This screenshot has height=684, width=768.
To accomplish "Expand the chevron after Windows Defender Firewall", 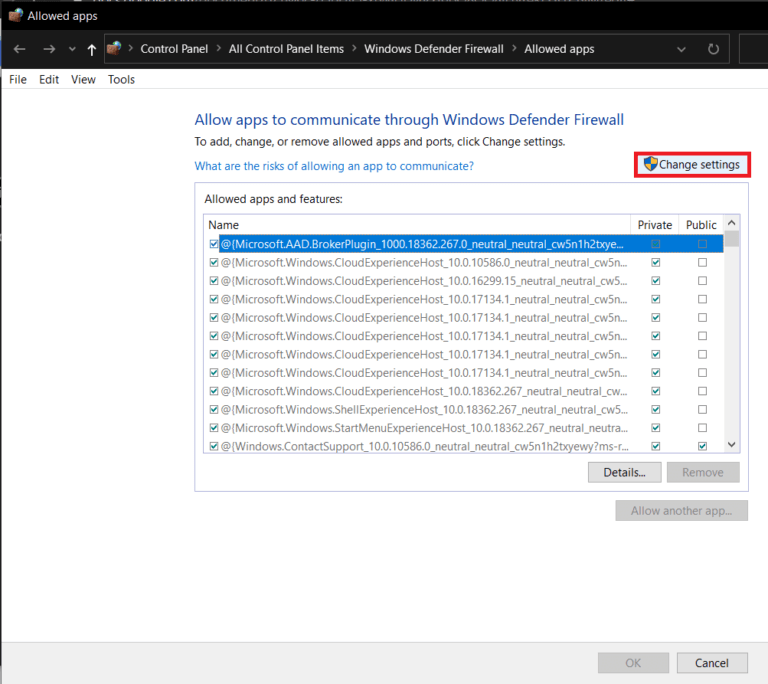I will click(x=514, y=49).
